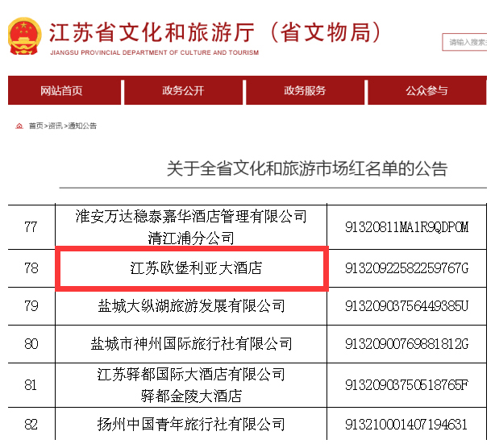This screenshot has width=495, height=448.
Task: Go to the 政务服务 section
Action: tap(305, 91)
